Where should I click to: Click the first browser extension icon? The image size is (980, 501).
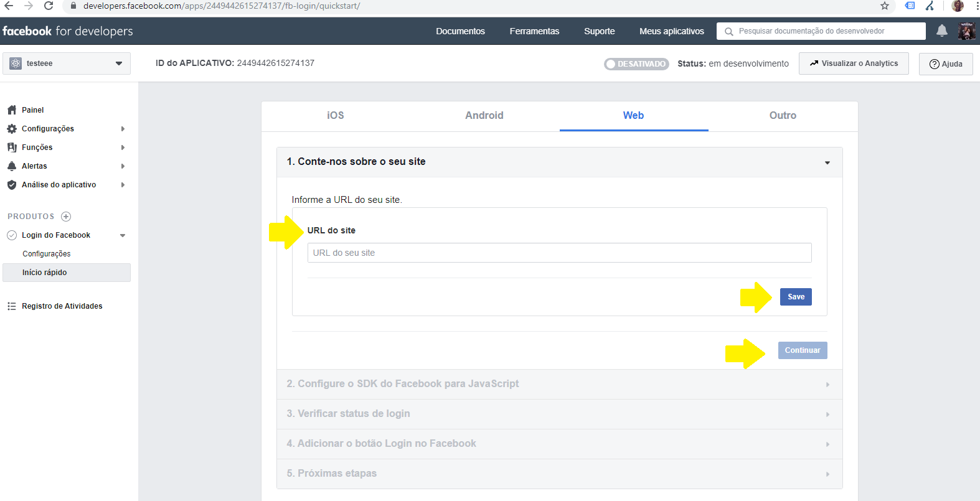(x=910, y=6)
